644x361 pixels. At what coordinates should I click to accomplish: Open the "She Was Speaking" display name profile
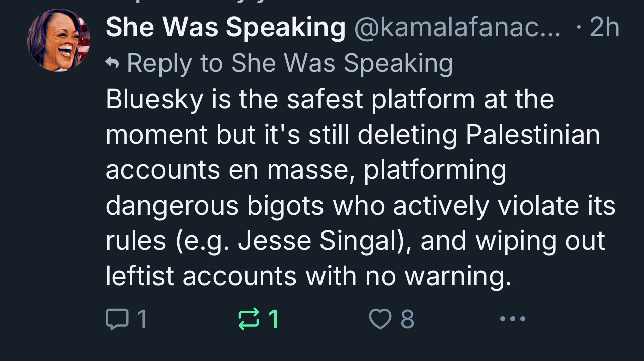[225, 27]
